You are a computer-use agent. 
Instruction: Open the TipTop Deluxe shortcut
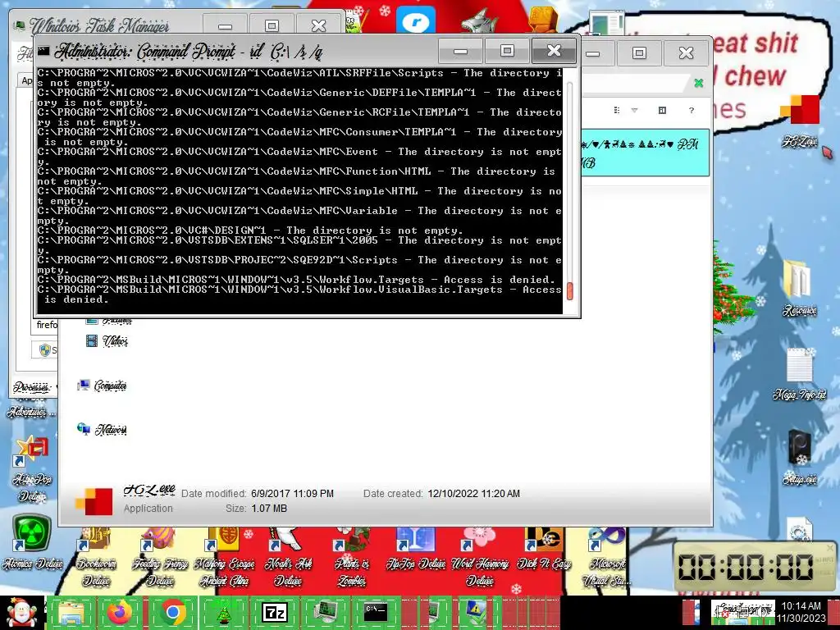tap(416, 549)
